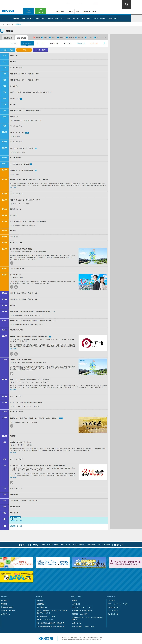Collapse the 午後 time section

click(x=24, y=50)
